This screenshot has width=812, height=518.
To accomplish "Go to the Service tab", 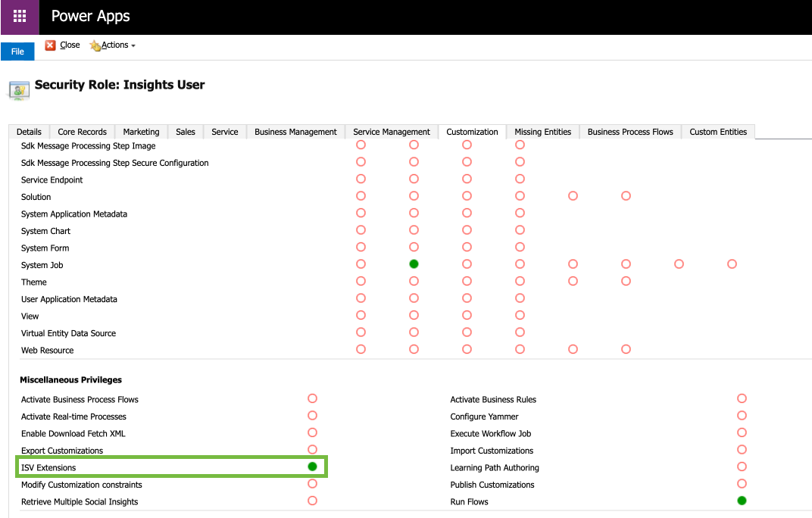I will point(225,132).
